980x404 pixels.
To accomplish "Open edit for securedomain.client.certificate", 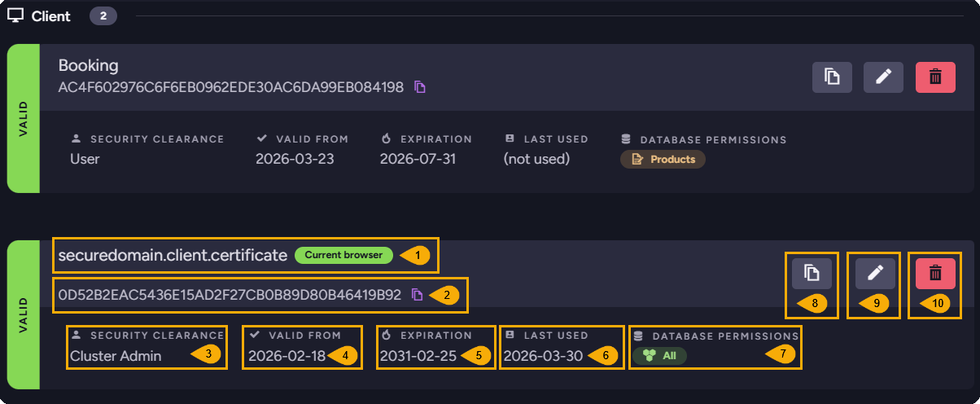I will pos(875,273).
